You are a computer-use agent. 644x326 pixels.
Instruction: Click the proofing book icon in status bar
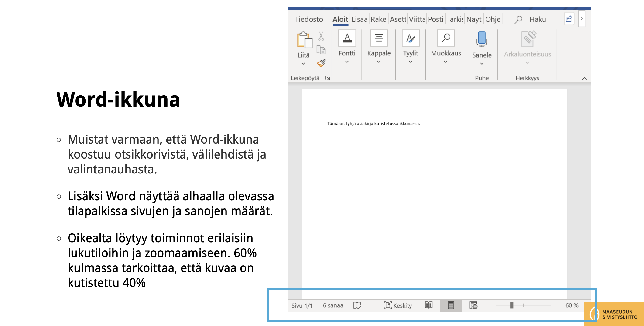point(357,305)
